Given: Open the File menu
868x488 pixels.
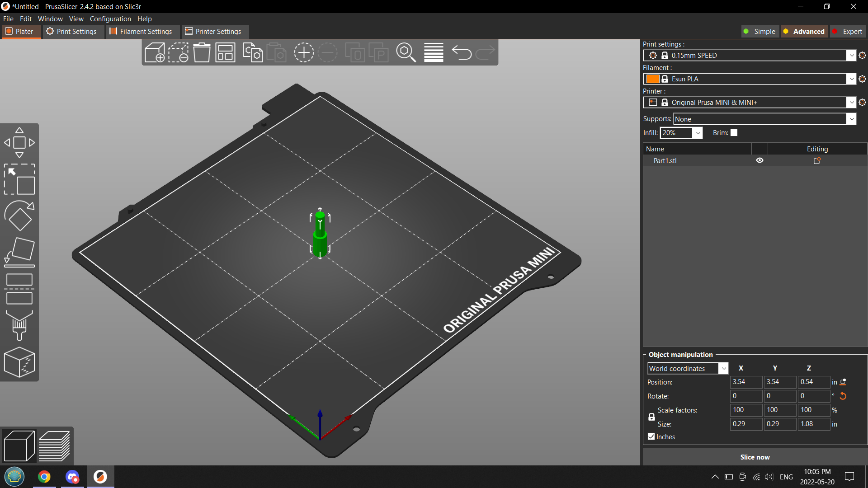Looking at the screenshot, I should click(x=8, y=19).
